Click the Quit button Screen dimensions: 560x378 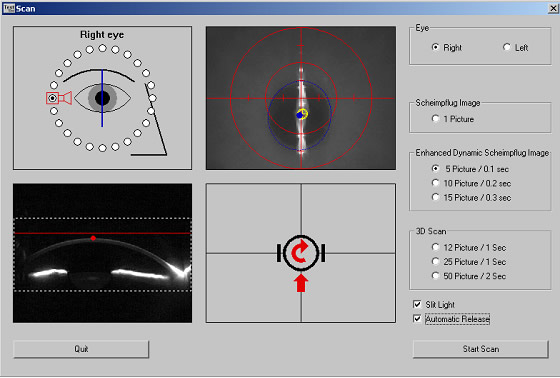[81, 349]
